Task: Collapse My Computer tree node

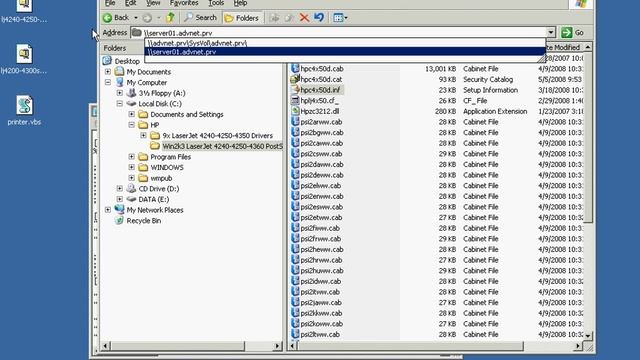Action: [x=108, y=82]
